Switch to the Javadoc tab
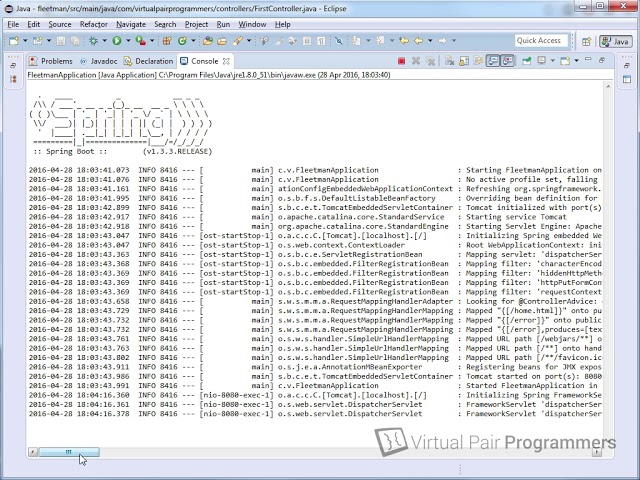 (98, 61)
